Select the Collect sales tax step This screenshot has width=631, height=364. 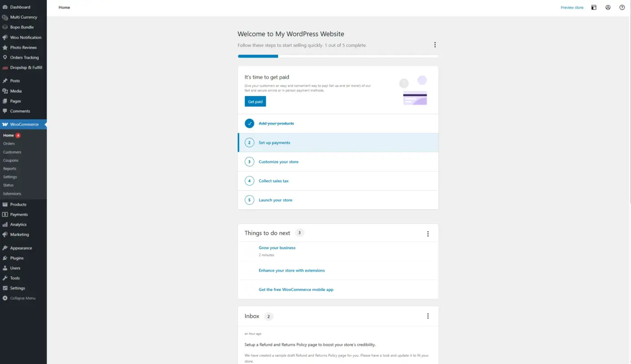pos(338,181)
